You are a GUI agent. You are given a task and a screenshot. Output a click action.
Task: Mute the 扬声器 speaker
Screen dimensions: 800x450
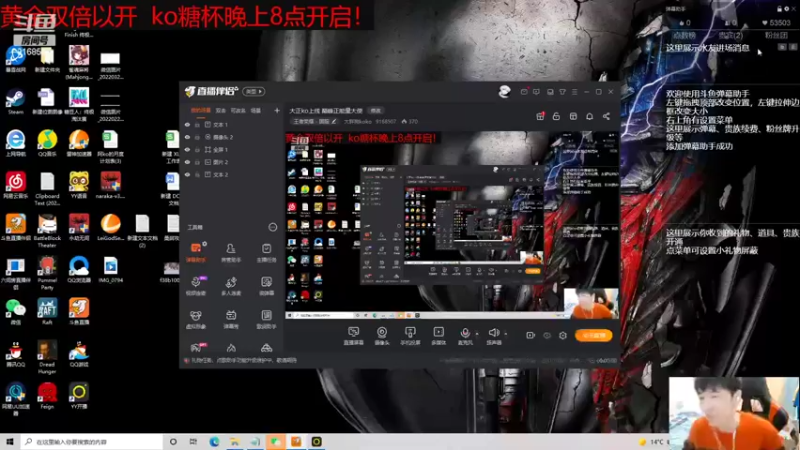click(x=493, y=336)
